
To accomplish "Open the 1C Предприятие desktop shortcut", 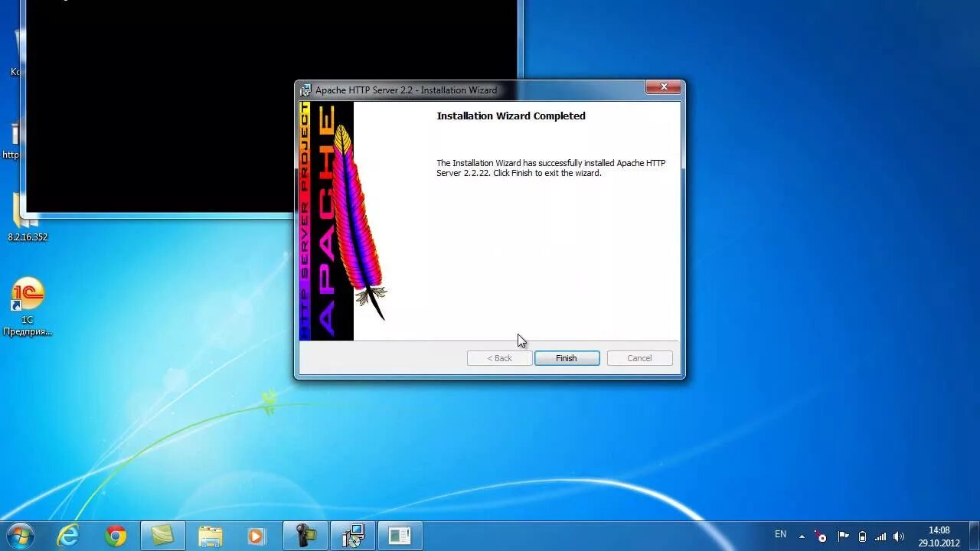I will point(28,308).
